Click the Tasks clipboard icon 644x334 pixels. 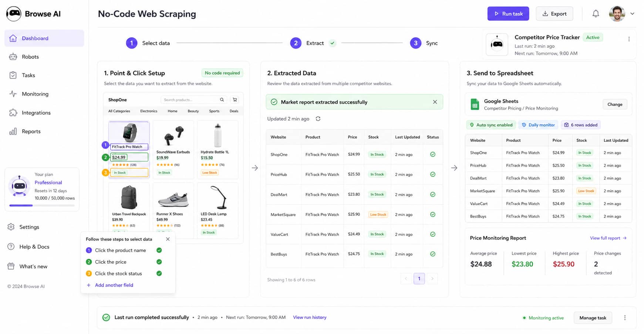point(13,75)
